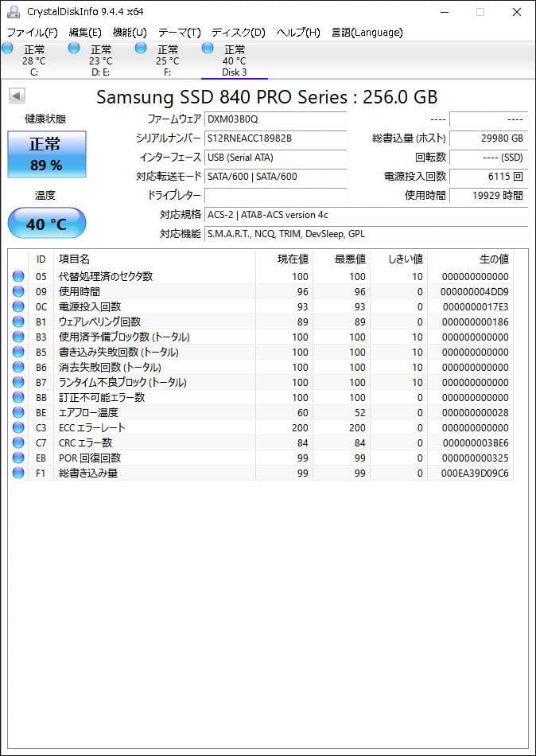Click status orb for 使用時間 attribute row 09
The image size is (536, 756).
click(18, 292)
